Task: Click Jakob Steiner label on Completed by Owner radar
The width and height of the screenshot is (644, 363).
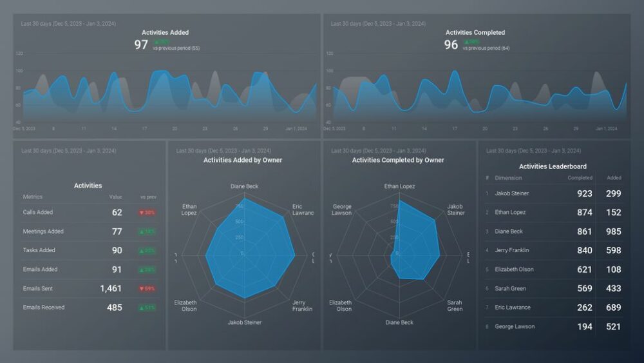Action: coord(456,210)
